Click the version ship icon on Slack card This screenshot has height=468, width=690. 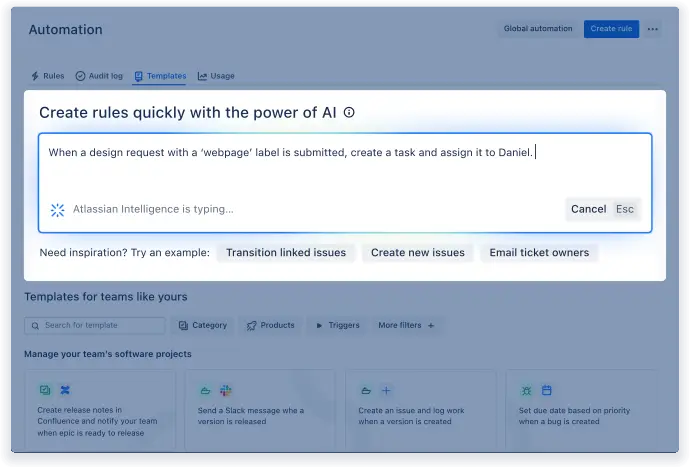205,391
